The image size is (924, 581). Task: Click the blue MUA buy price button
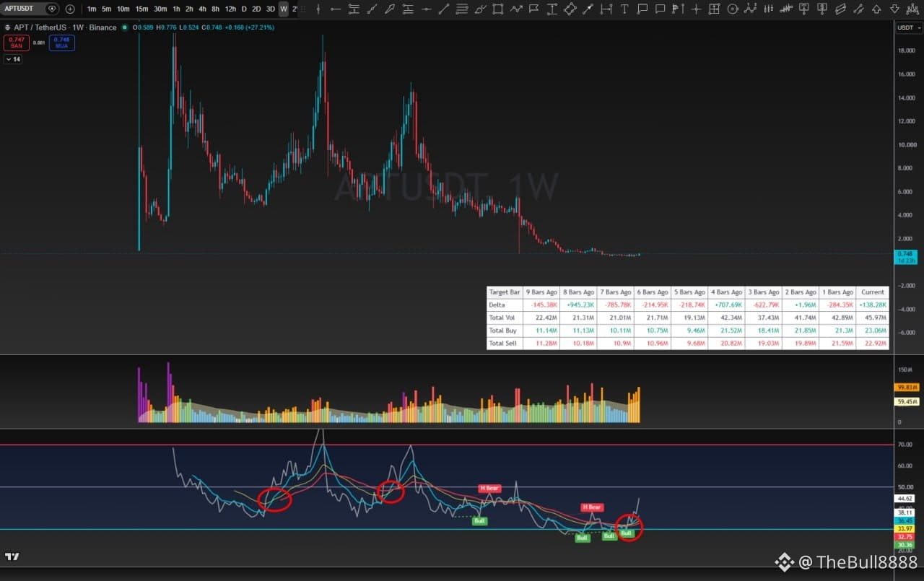[61, 43]
